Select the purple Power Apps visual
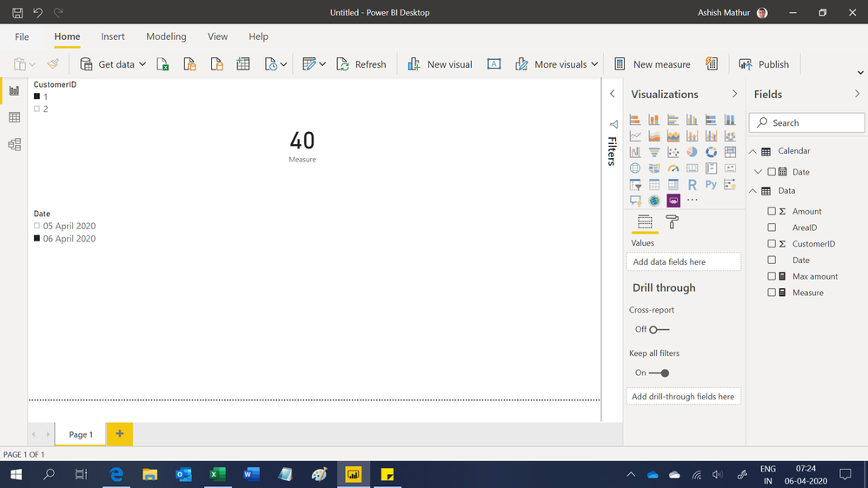The height and width of the screenshot is (488, 868). tap(673, 201)
